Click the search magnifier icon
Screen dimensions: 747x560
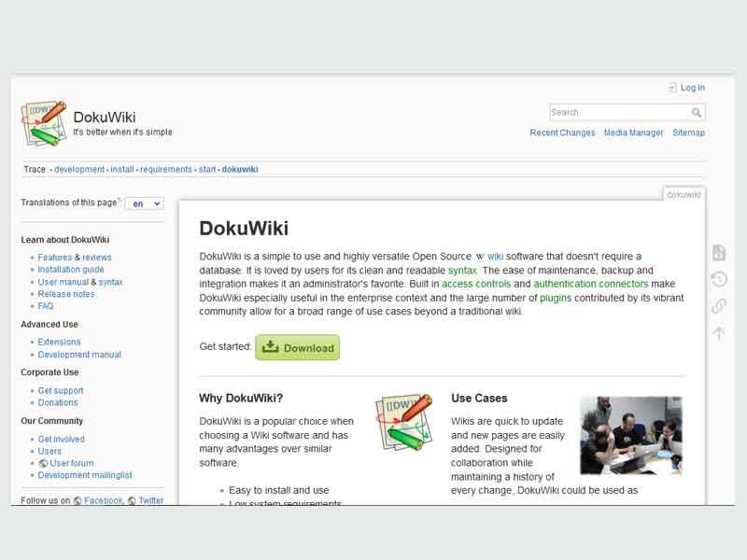tap(696, 112)
